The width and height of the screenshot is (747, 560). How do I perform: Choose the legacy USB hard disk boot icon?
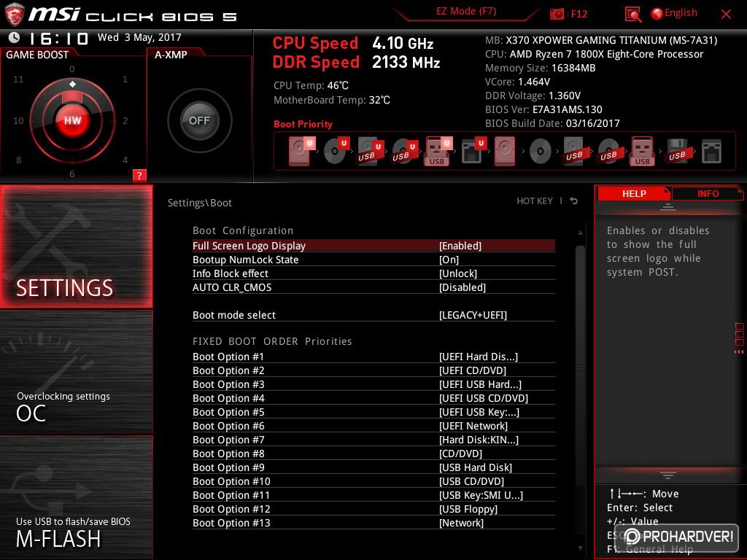pos(574,152)
